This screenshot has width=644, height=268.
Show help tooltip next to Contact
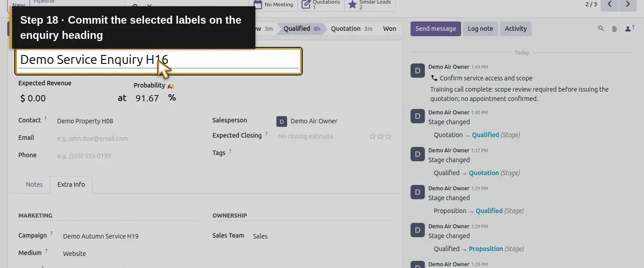click(46, 119)
